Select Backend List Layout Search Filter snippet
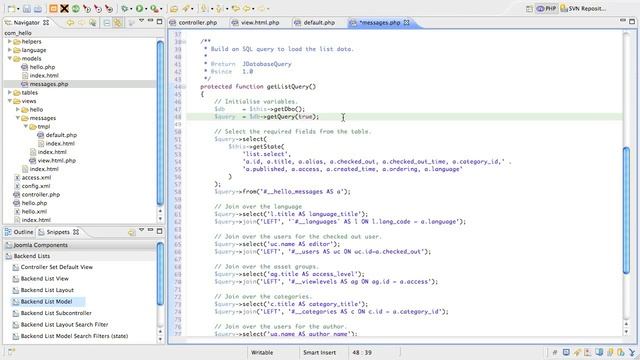The image size is (640, 360). pyautogui.click(x=64, y=325)
